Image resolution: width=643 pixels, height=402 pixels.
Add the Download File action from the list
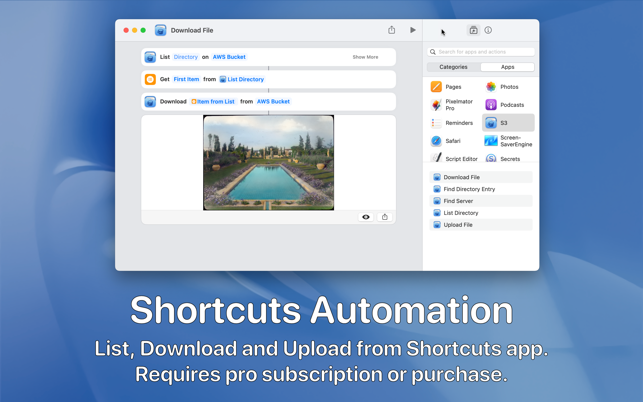coord(481,177)
